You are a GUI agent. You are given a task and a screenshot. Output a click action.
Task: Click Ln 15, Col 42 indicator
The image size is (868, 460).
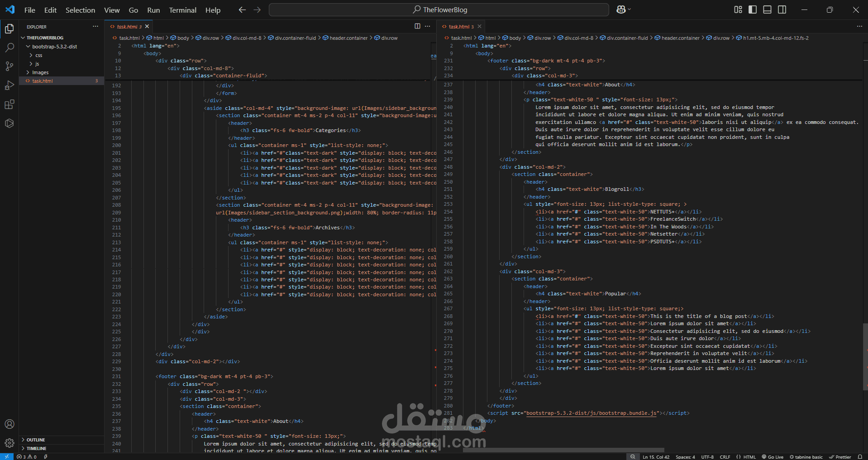coord(656,457)
